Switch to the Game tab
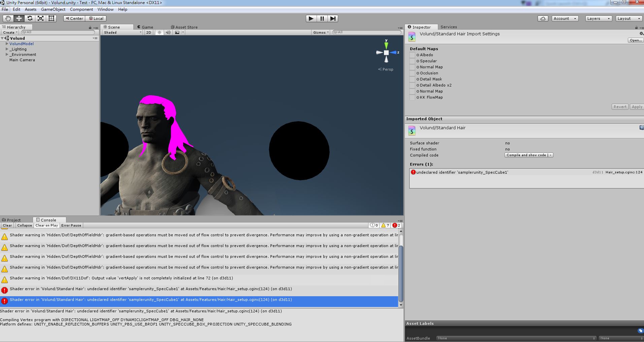Viewport: 644px width, 342px height. tap(145, 27)
